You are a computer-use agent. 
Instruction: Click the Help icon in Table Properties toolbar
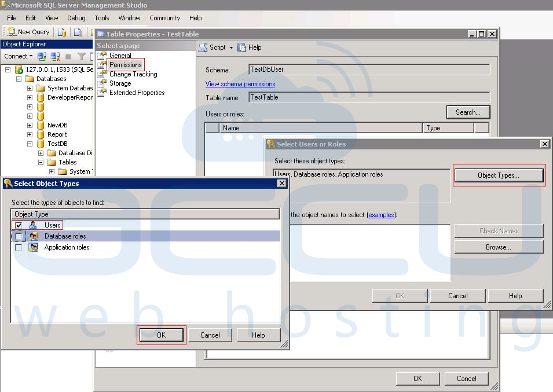click(x=241, y=47)
